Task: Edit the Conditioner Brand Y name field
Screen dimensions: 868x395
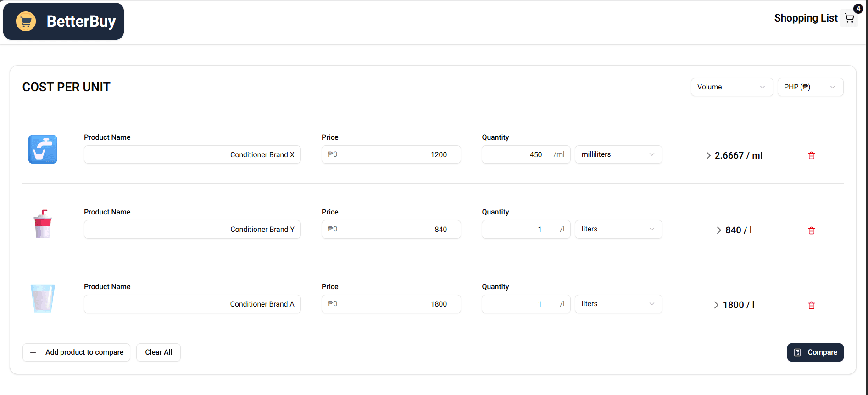Action: coord(192,229)
